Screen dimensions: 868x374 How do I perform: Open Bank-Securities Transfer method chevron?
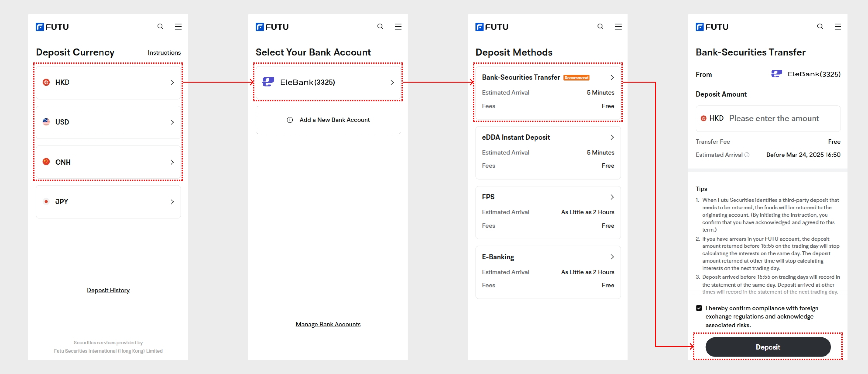[612, 78]
